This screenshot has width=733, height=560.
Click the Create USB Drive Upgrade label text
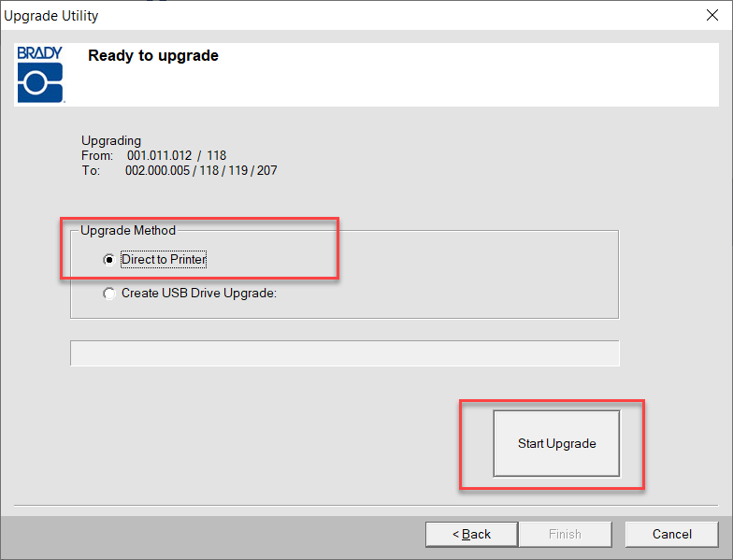[x=199, y=293]
